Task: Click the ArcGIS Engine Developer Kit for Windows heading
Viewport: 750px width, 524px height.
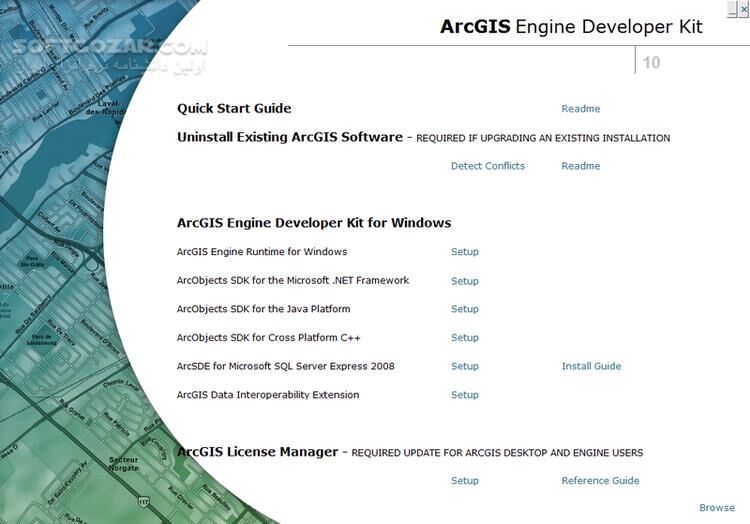Action: point(314,223)
